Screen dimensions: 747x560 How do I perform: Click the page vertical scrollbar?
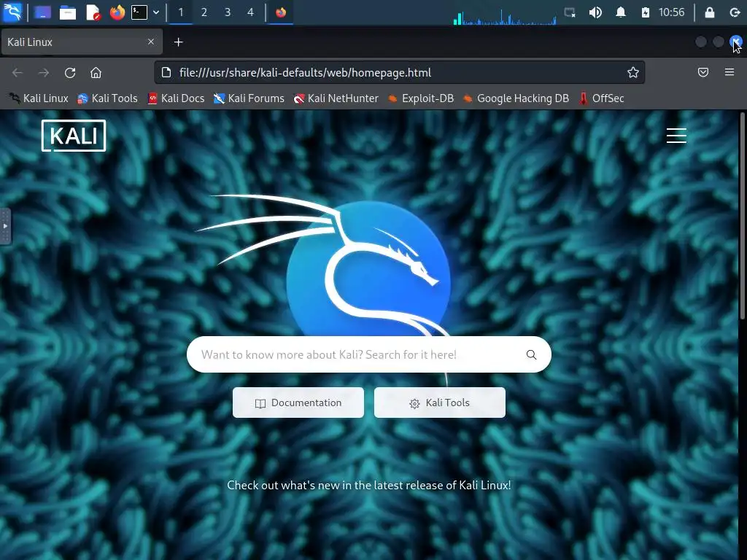tap(742, 216)
